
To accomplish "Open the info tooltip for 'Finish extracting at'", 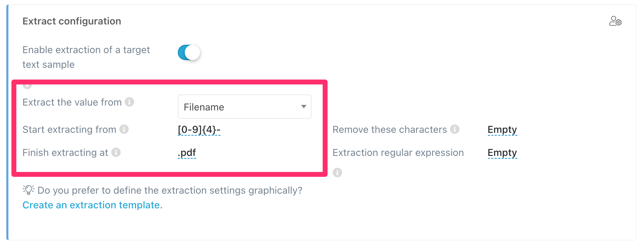I will coord(116,152).
